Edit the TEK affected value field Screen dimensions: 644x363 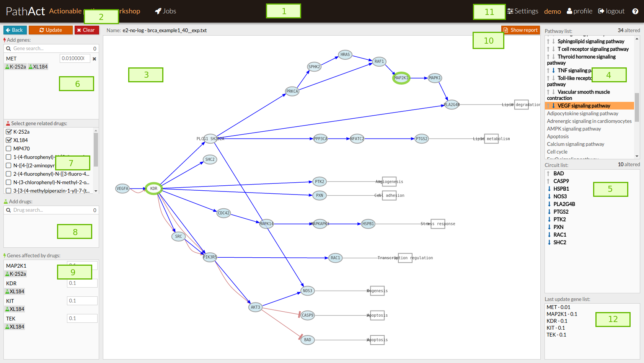pyautogui.click(x=82, y=318)
